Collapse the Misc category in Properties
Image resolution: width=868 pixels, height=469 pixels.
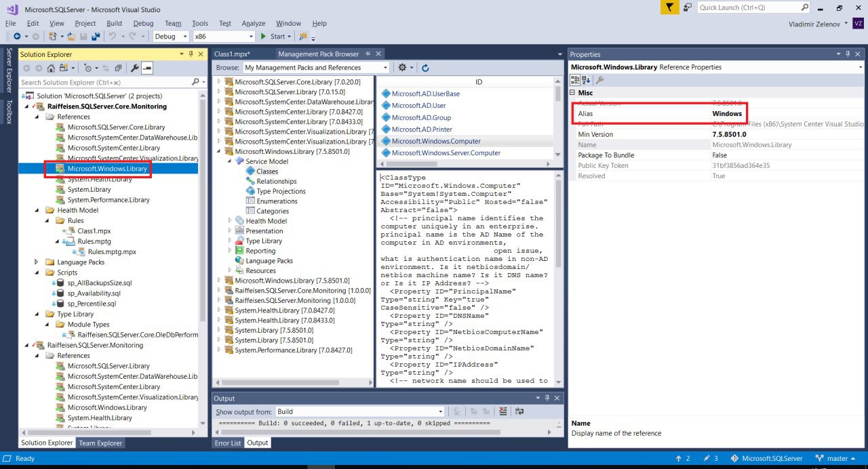572,93
